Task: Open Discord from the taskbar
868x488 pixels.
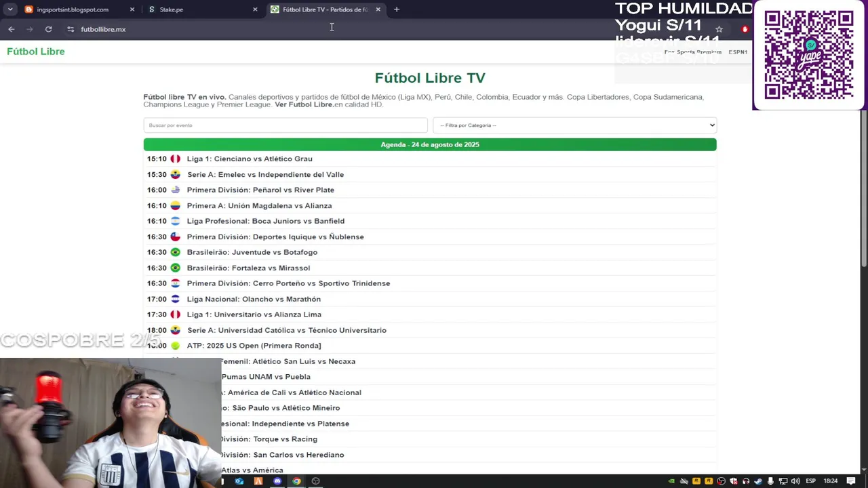Action: coord(277,481)
